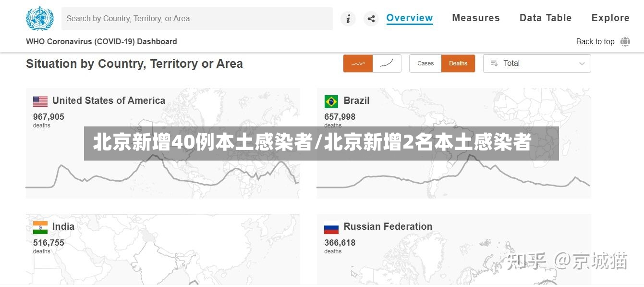Open the Total sort dropdown
Viewport: 644px width, 287px height.
537,63
